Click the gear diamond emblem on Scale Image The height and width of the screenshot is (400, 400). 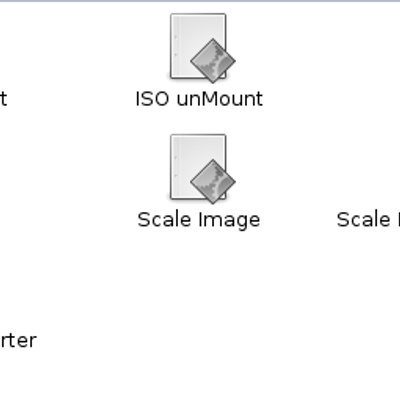(213, 182)
